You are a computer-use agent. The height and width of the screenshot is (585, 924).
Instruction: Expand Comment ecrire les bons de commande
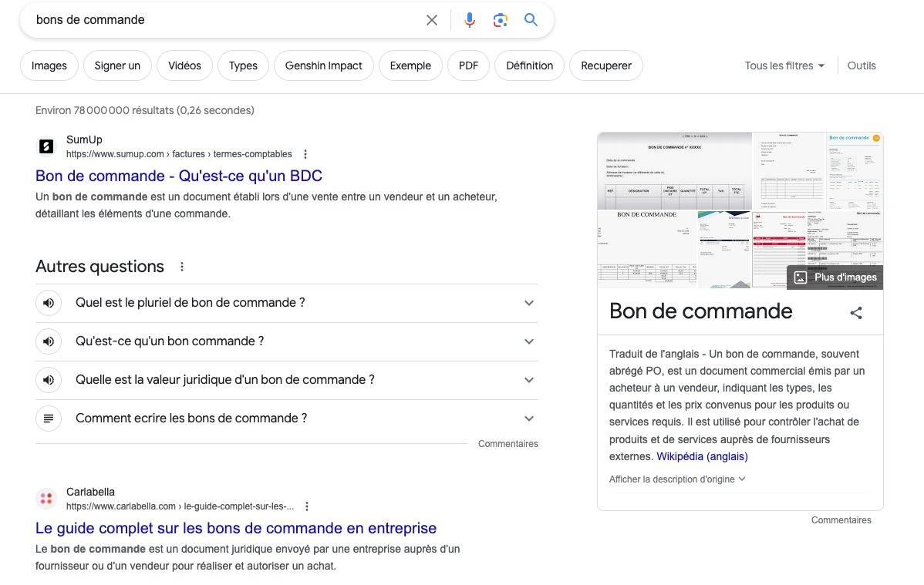(x=287, y=419)
